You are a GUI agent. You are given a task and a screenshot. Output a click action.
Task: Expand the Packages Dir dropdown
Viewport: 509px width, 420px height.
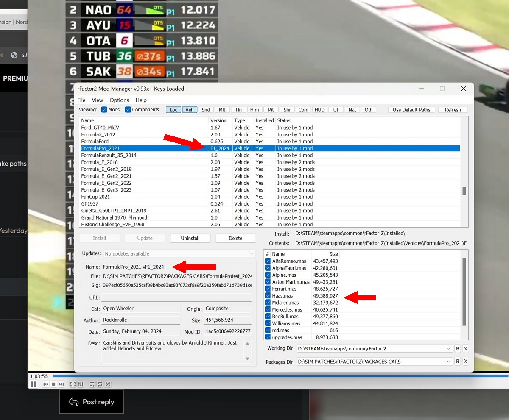449,362
